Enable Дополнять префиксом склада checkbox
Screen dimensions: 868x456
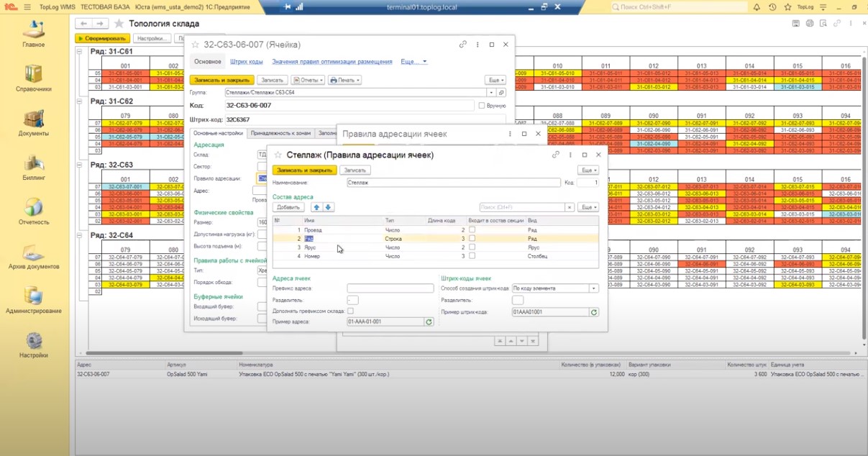click(350, 311)
